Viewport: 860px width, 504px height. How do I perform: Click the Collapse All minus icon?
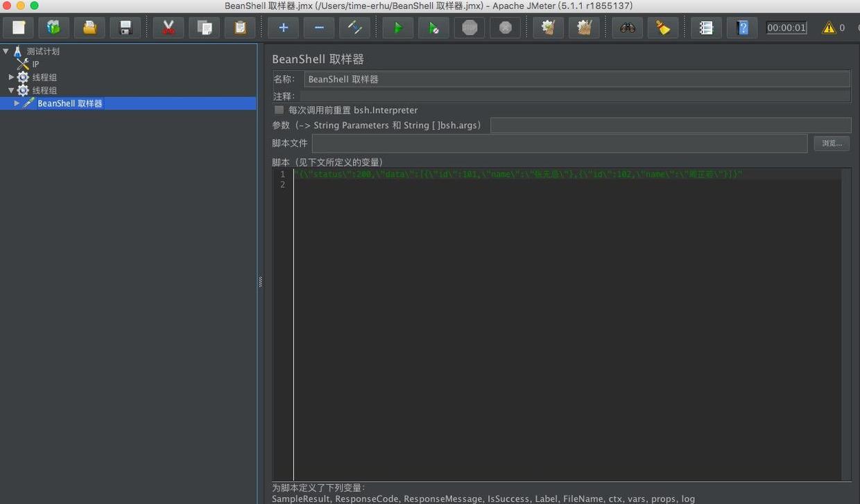(319, 28)
